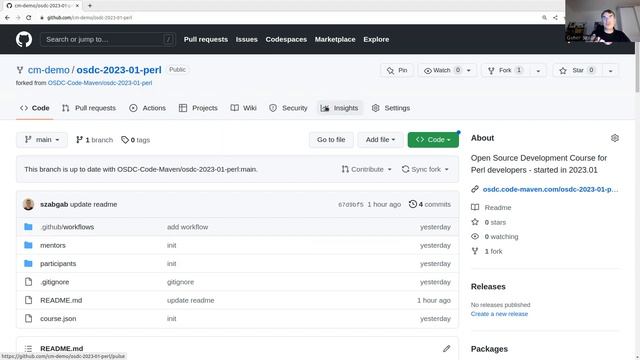Open Issues in the top navigation

click(247, 40)
